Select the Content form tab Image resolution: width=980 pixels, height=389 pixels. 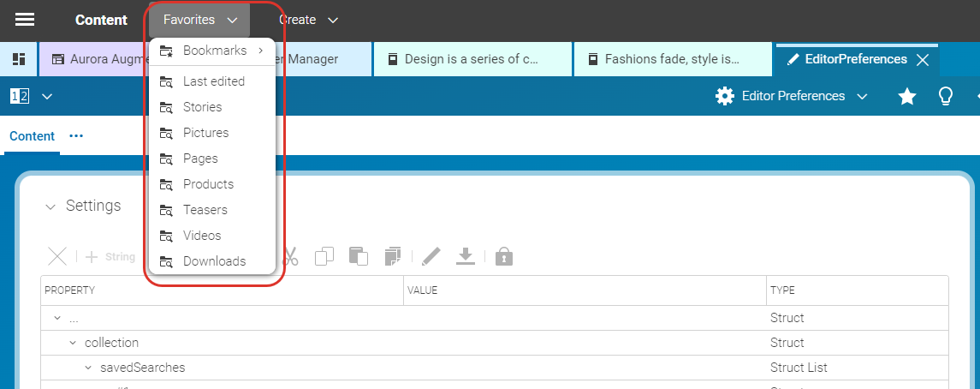click(32, 135)
